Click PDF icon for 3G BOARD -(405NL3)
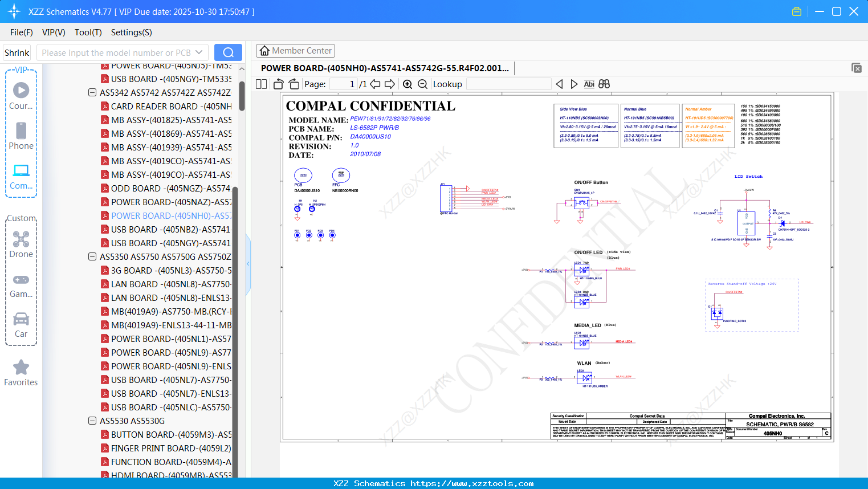868x489 pixels. click(x=105, y=270)
